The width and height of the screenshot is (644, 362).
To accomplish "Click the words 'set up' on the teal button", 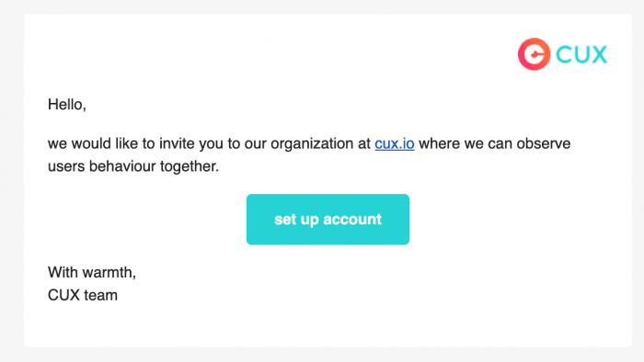I will click(x=296, y=220).
